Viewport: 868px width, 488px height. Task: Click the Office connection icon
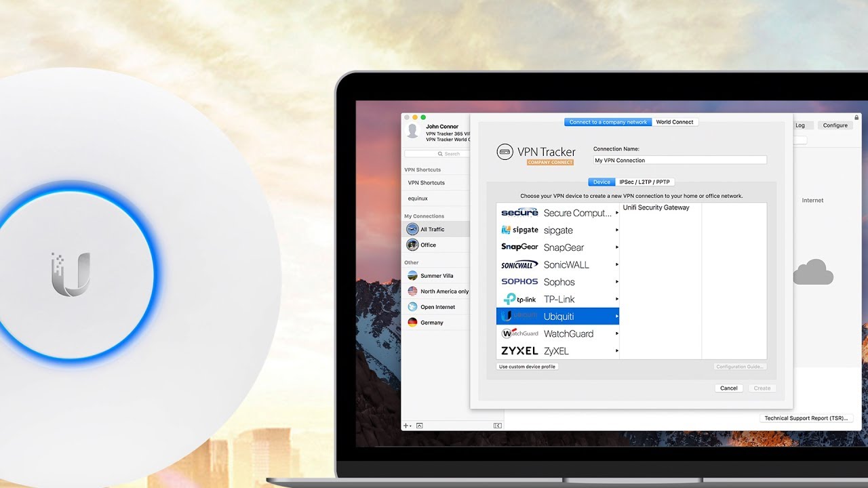(412, 245)
